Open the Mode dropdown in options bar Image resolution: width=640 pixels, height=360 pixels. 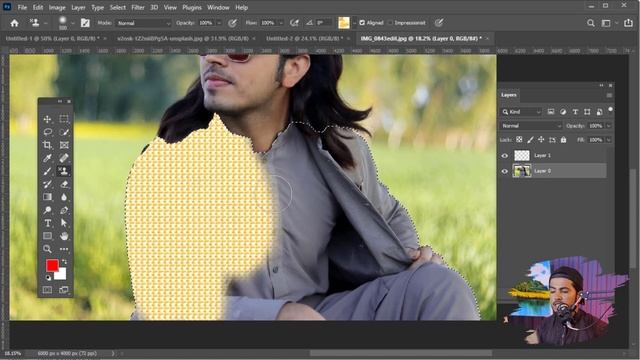point(144,23)
